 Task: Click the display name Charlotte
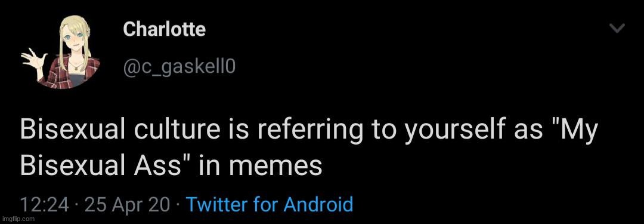pos(164,29)
